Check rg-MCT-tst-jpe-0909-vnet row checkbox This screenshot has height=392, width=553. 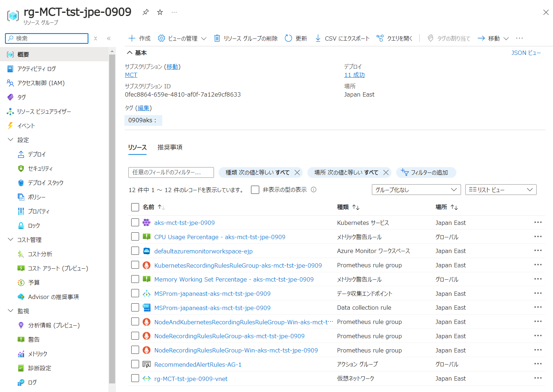point(135,378)
